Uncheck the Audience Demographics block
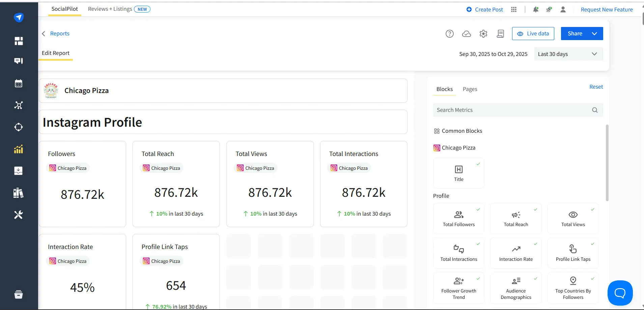The image size is (644, 310). [x=536, y=279]
